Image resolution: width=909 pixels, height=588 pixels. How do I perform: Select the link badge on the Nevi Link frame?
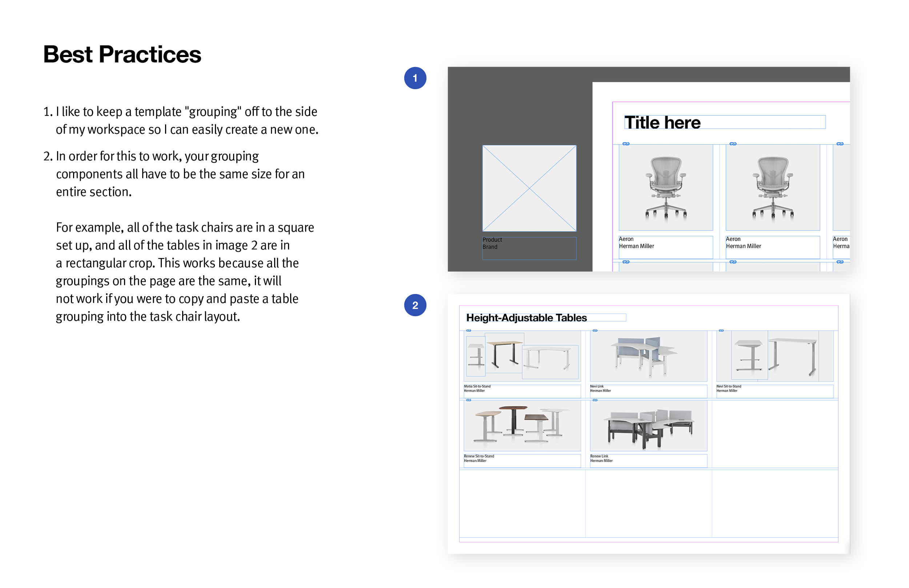pyautogui.click(x=595, y=331)
